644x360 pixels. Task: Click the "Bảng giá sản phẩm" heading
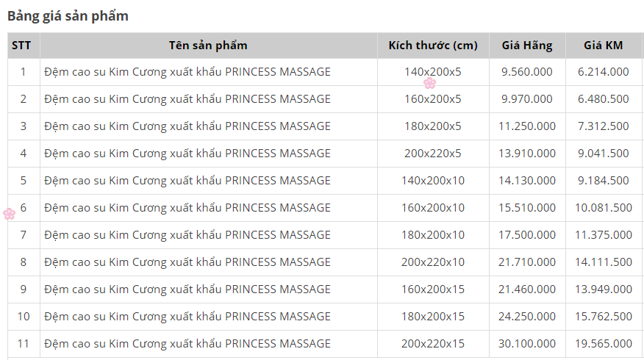tap(68, 15)
